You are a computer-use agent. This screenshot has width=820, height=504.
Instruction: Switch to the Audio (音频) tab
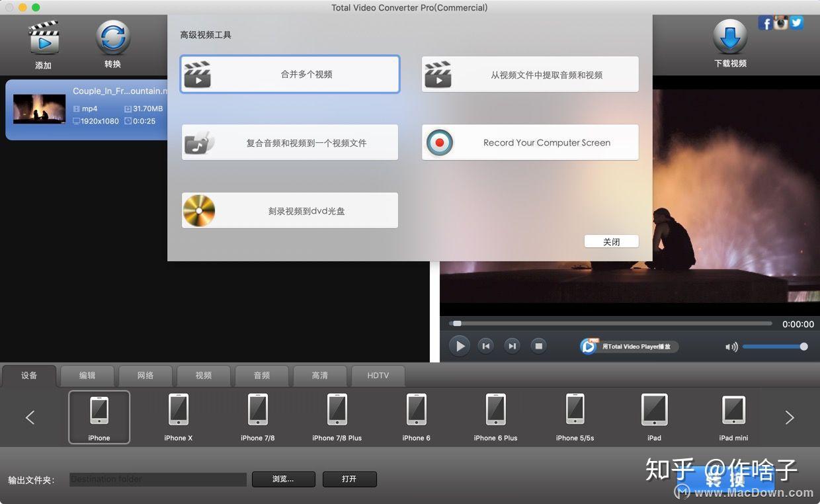262,376
